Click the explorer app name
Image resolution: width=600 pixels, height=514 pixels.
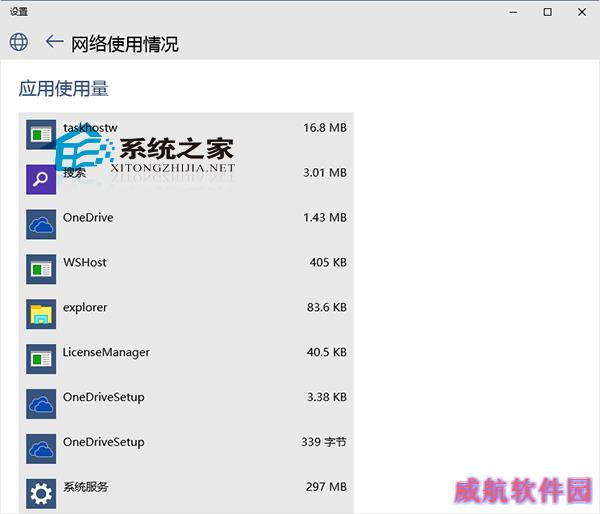[x=85, y=307]
